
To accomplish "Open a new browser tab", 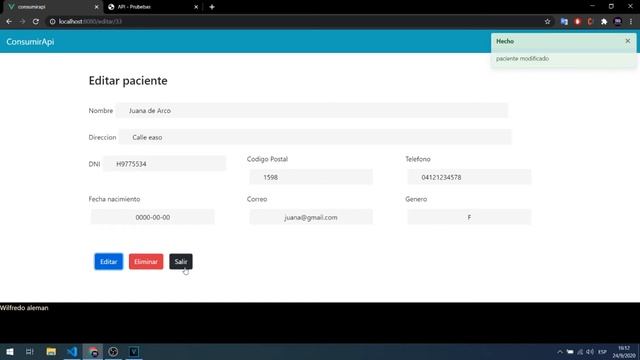I will (212, 7).
